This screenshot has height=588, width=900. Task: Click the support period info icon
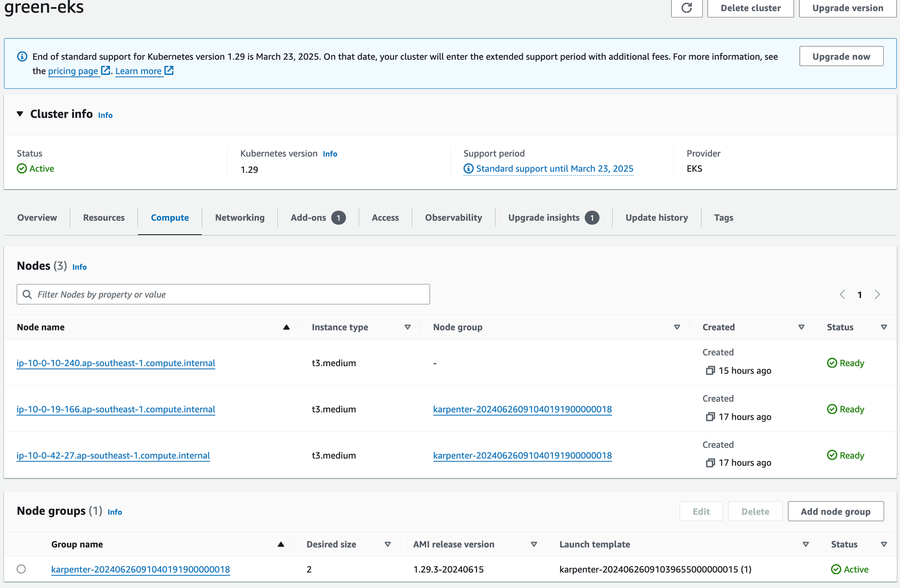[x=468, y=168]
